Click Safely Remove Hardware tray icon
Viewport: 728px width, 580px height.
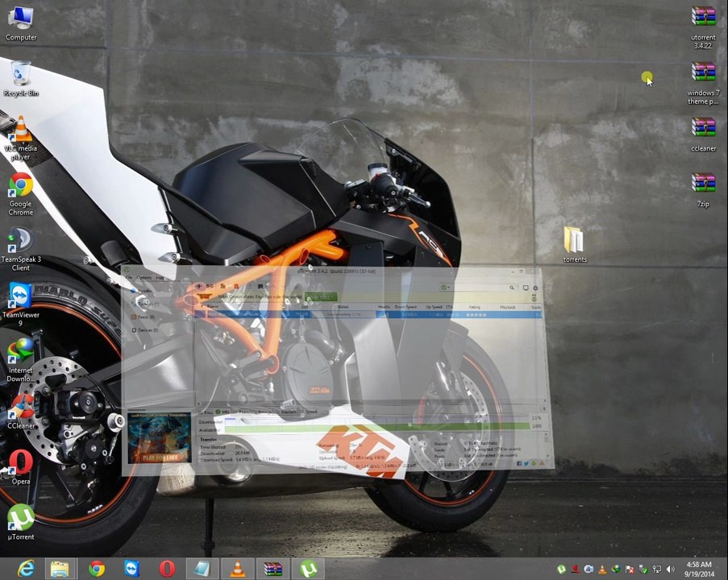[643, 569]
